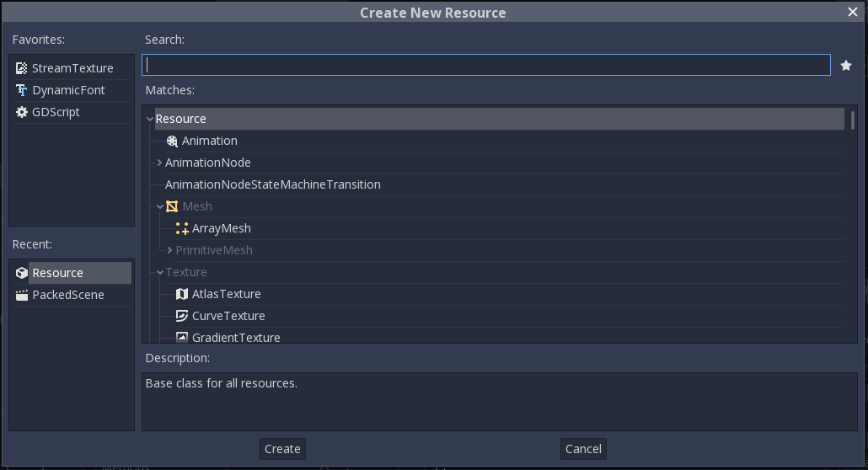
Task: Click the Mesh icon in the tree
Action: click(x=172, y=206)
